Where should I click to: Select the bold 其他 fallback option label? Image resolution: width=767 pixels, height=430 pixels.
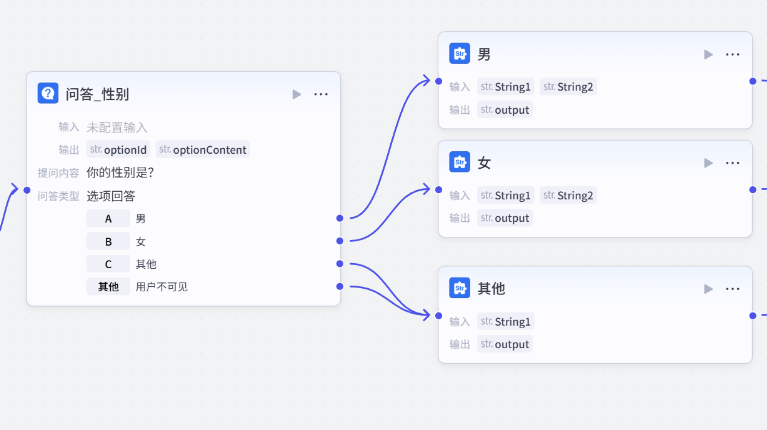[108, 287]
